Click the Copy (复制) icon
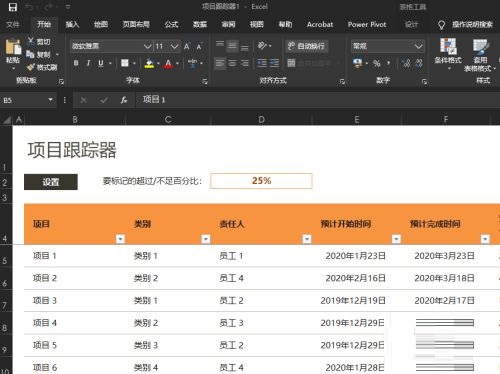 [x=30, y=54]
